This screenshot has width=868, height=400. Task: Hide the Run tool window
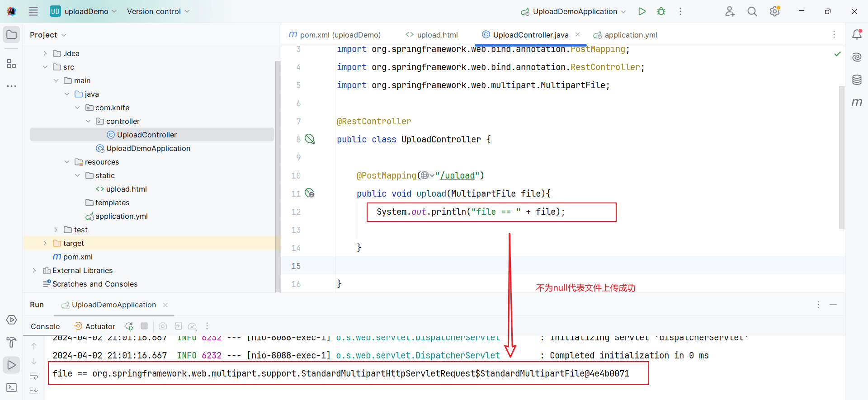(x=833, y=305)
